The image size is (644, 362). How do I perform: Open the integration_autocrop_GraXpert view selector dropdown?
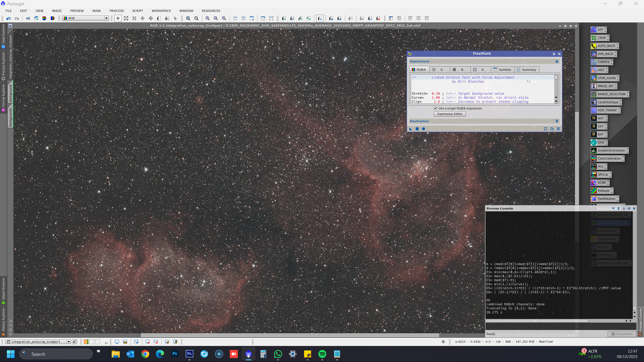point(68,342)
